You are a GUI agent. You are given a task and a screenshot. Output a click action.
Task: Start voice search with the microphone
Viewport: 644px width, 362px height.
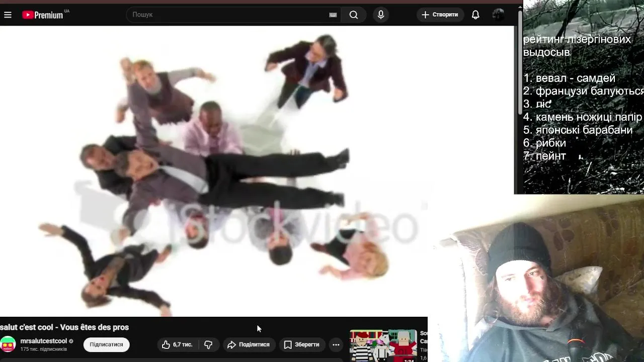tap(381, 15)
